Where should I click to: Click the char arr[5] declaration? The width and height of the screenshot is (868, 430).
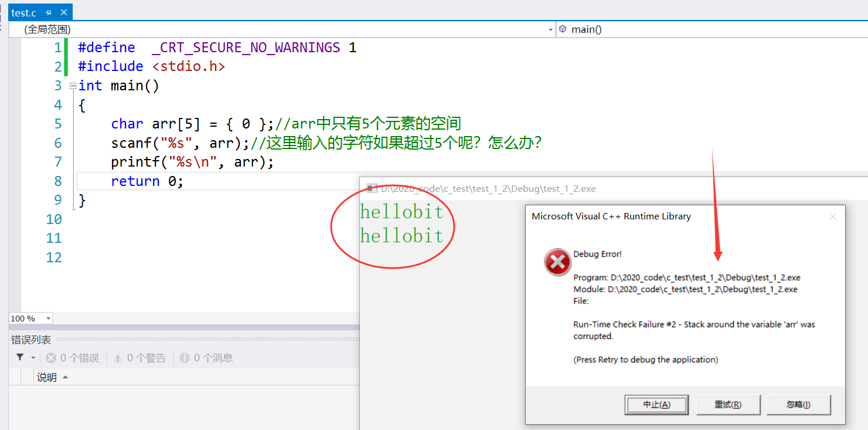(193, 124)
